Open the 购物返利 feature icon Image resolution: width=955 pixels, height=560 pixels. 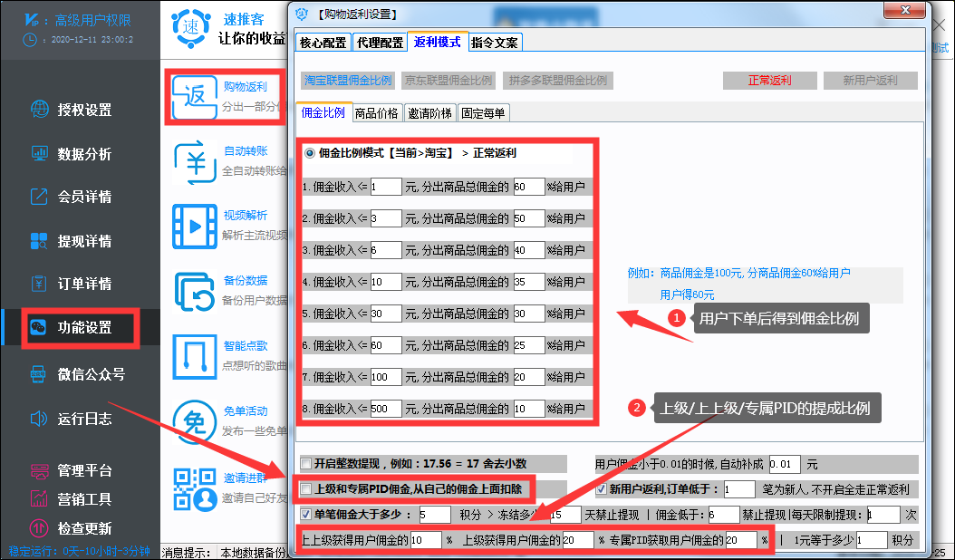(x=194, y=96)
